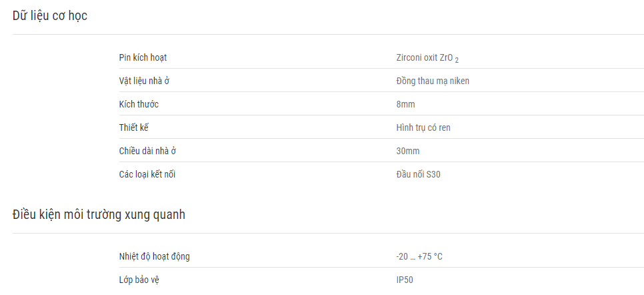Click the Vật liệu nhà ở label
This screenshot has height=295, width=644.
click(144, 81)
